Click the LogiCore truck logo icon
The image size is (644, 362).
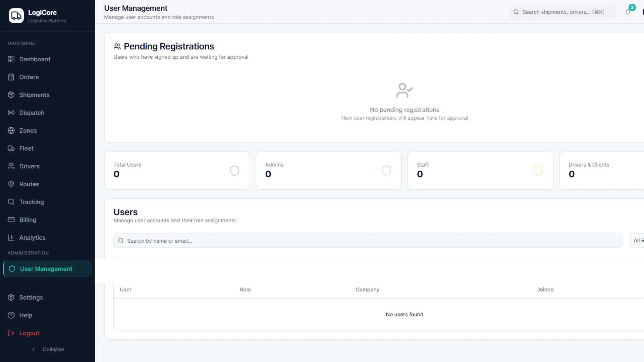click(x=16, y=16)
